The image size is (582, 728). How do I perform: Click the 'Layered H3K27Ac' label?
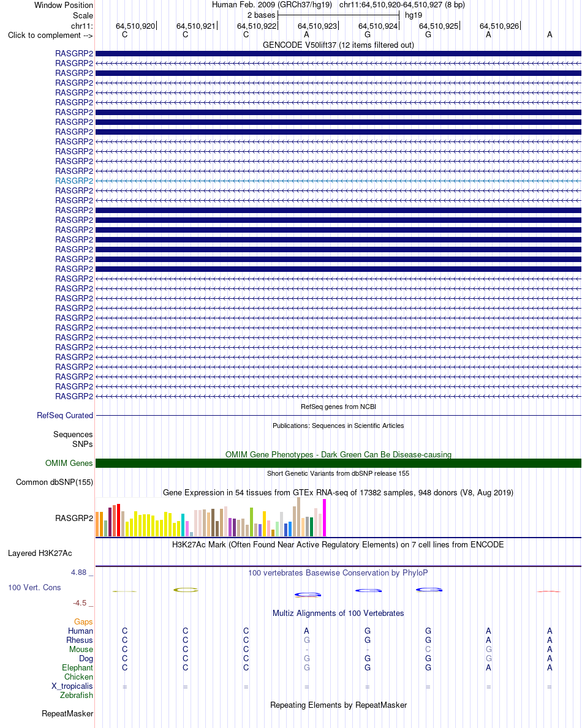click(40, 554)
